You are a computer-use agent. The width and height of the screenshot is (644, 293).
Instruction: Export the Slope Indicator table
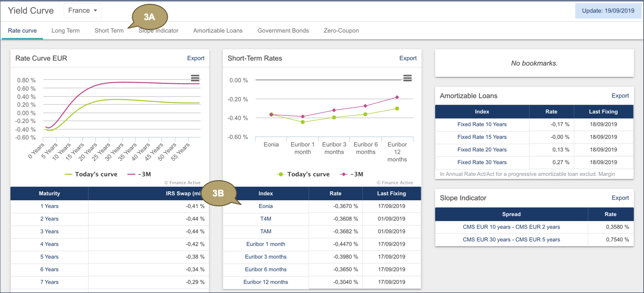620,198
